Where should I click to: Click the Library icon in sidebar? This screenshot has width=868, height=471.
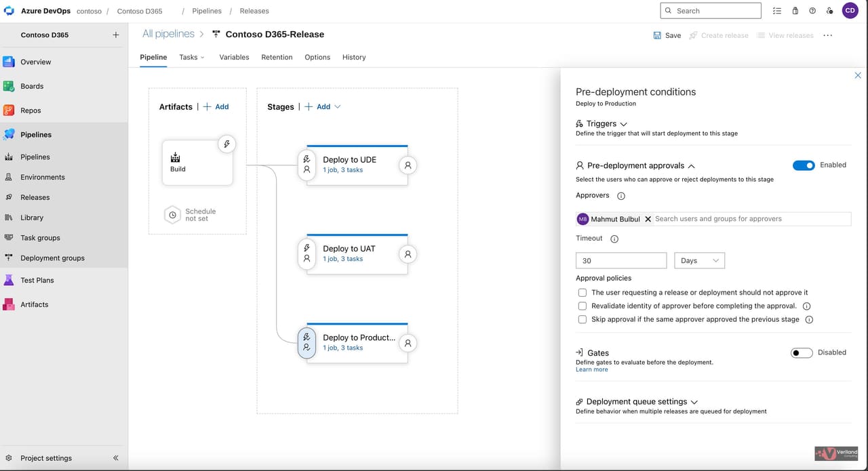9,218
